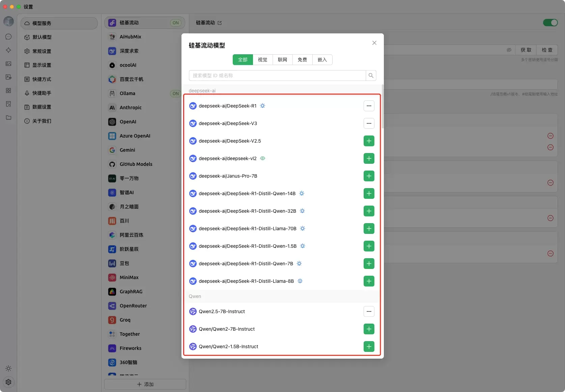This screenshot has height=392, width=565.
Task: Click the model list scrollbar in dialog
Action: [383, 106]
